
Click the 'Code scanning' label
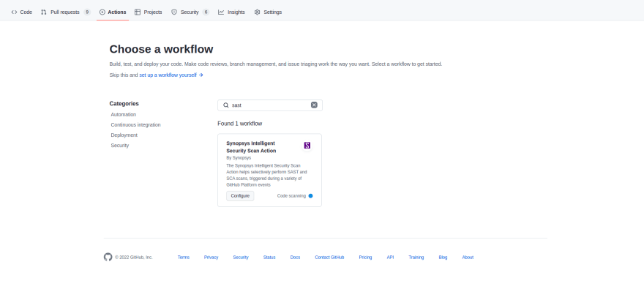coord(291,196)
